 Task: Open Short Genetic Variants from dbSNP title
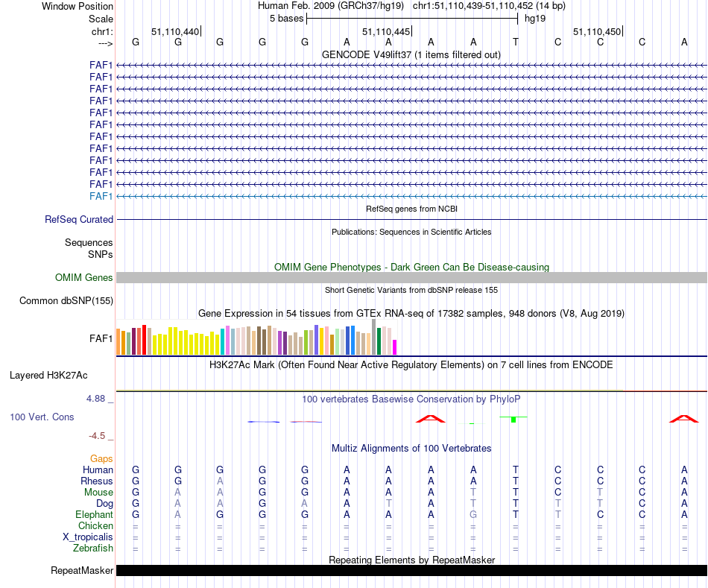click(x=411, y=290)
